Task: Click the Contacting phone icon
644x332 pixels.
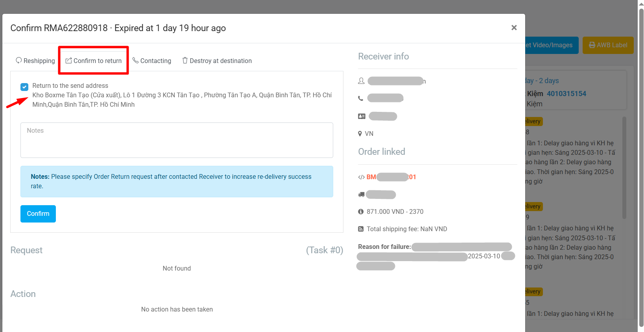Action: (135, 60)
